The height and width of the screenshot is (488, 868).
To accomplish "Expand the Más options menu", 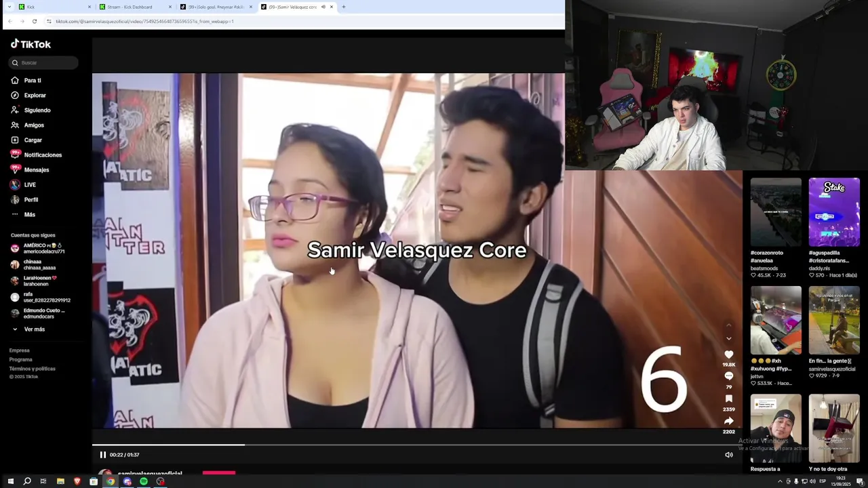I will pyautogui.click(x=23, y=214).
